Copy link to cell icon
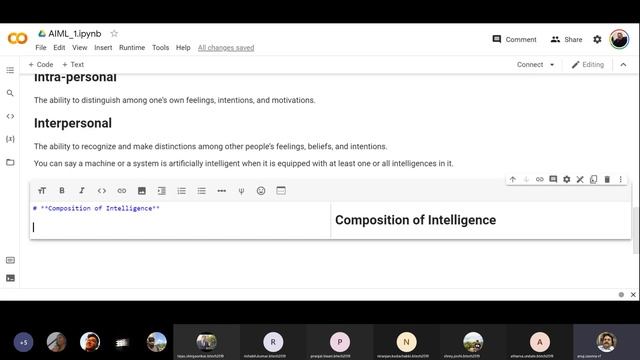 pyautogui.click(x=540, y=179)
